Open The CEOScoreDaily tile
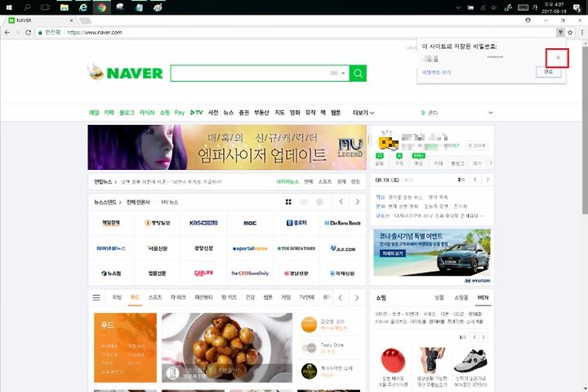This screenshot has height=392, width=588. (250, 274)
